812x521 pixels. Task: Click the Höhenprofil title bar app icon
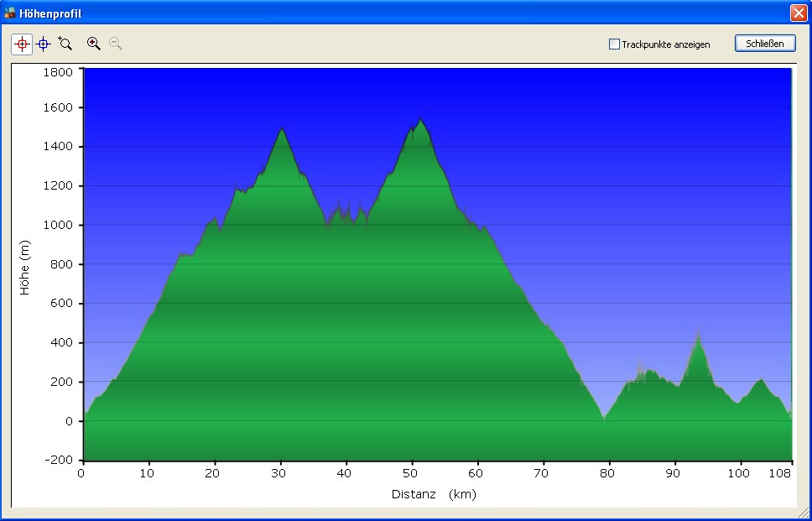10,13
